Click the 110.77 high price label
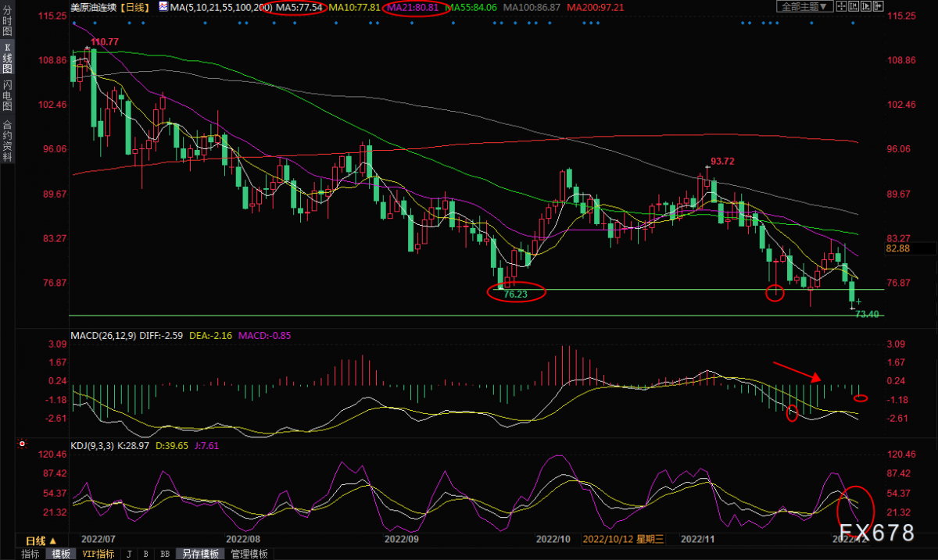 click(x=105, y=41)
